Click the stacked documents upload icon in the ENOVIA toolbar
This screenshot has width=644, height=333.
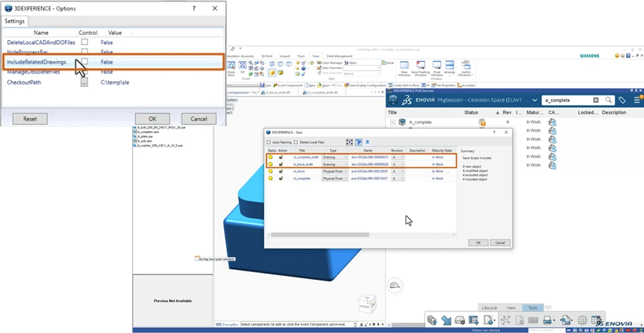431,320
